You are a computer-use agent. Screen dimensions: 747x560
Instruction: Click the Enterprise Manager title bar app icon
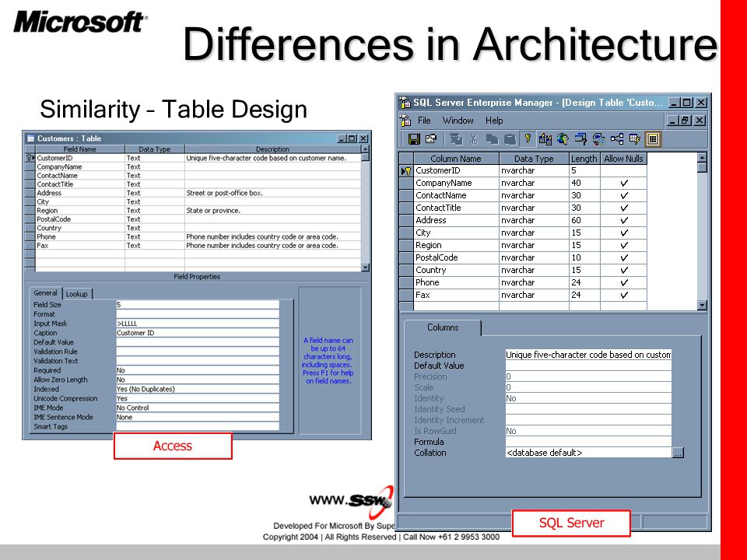pyautogui.click(x=405, y=103)
